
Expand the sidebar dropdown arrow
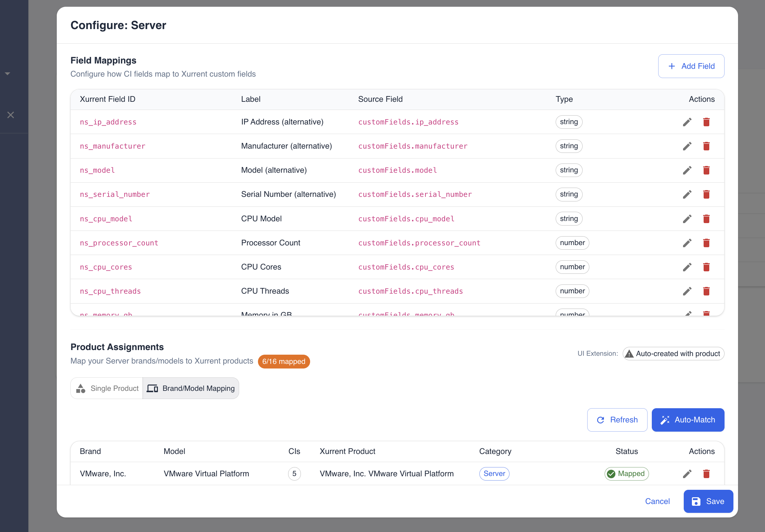(x=7, y=74)
